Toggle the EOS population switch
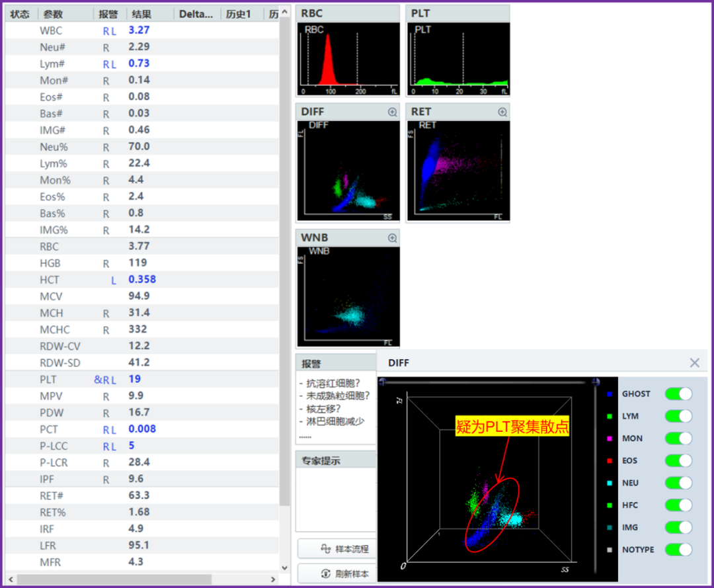 pyautogui.click(x=678, y=460)
